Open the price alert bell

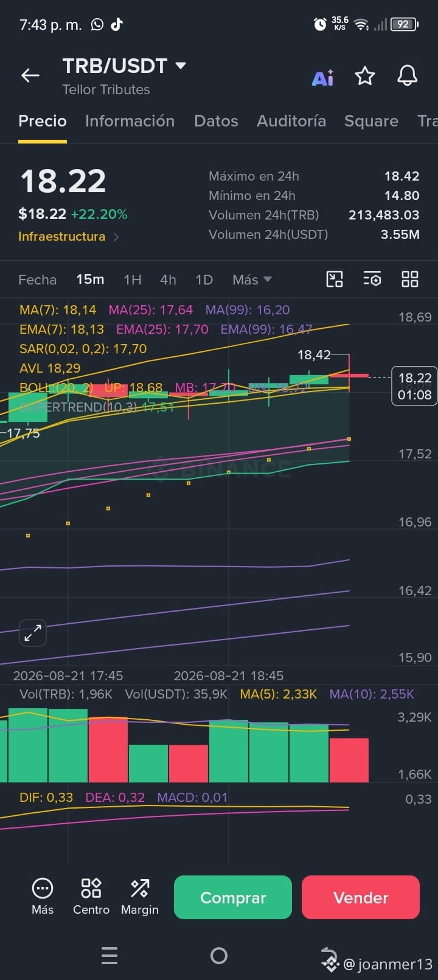coord(407,76)
